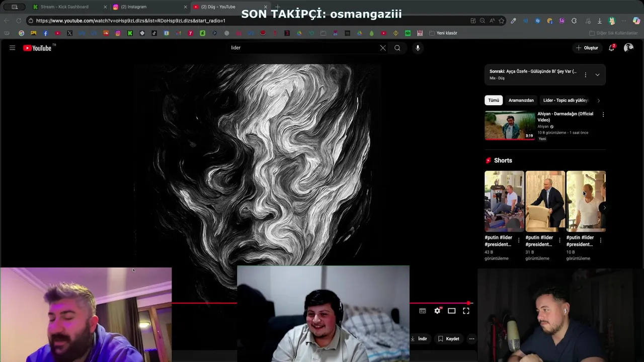Open the second Putin short with 31 B views
The height and width of the screenshot is (362, 644).
coord(545,201)
